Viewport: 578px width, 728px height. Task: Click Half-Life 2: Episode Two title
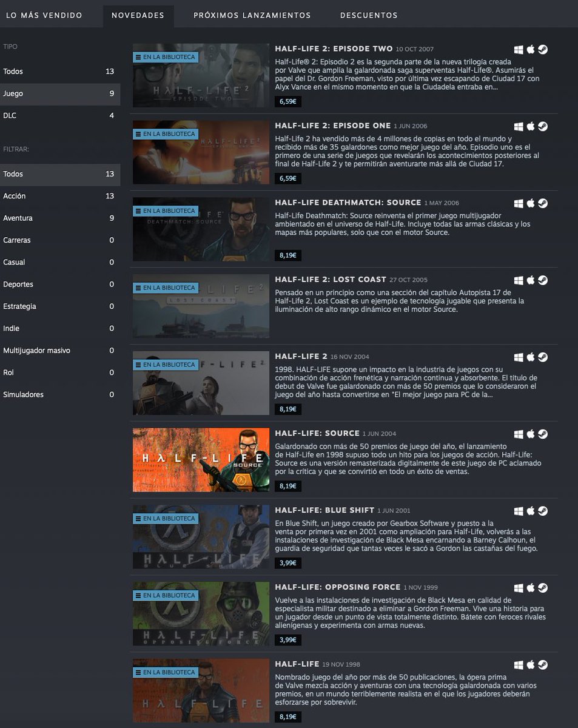[x=334, y=49]
